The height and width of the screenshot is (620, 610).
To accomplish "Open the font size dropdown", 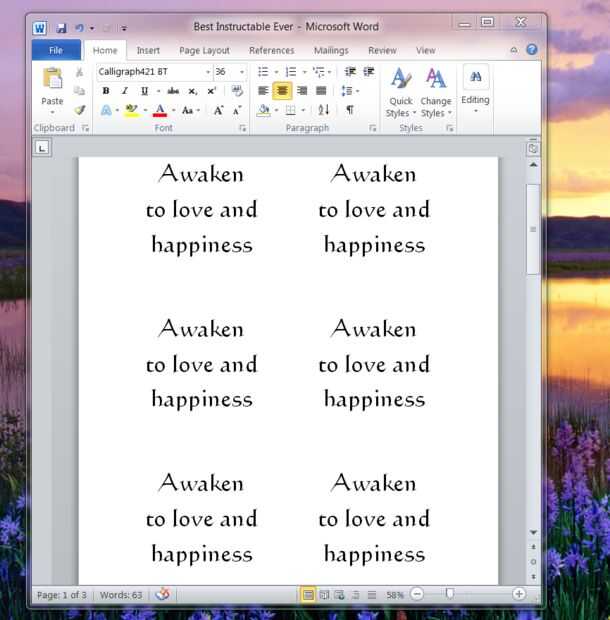I will point(242,72).
